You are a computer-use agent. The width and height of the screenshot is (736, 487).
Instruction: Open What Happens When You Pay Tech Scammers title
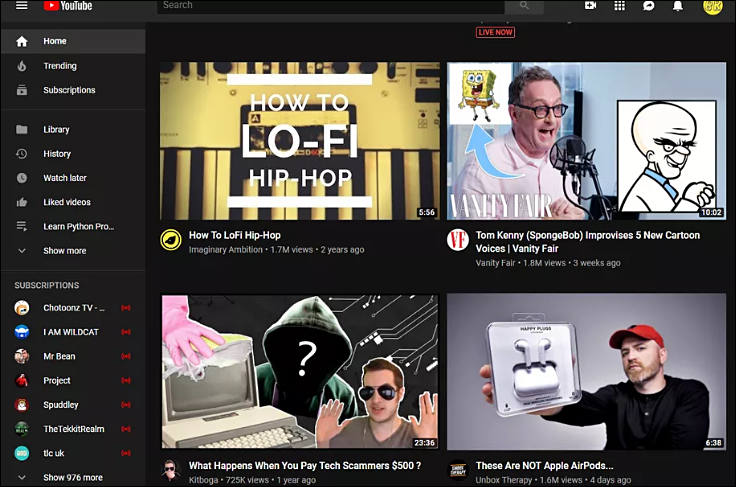pos(305,465)
